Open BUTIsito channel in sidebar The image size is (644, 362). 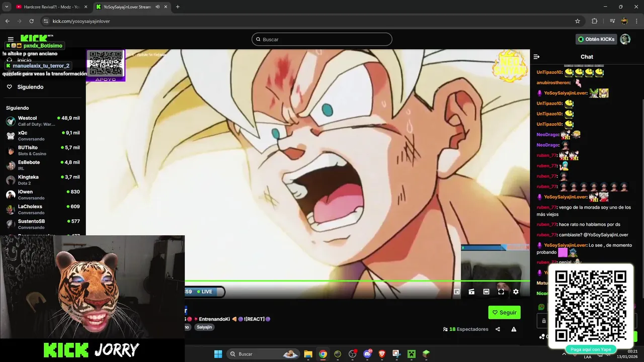[43, 150]
